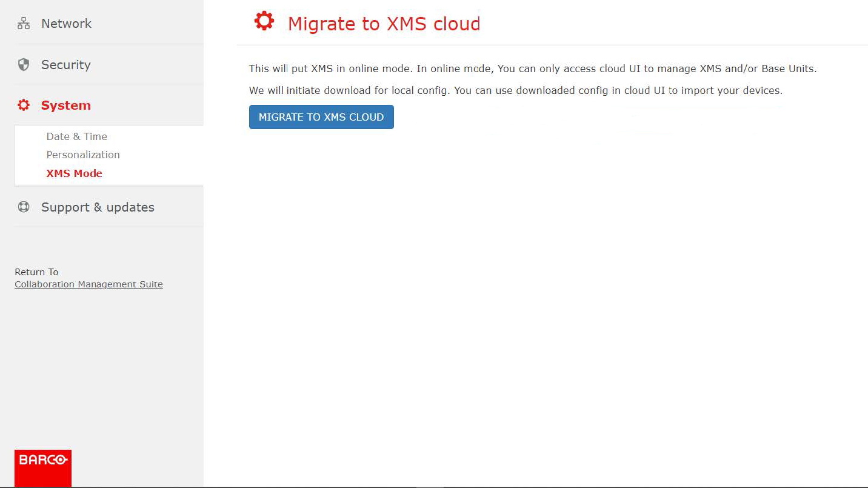868x488 pixels.
Task: Click the red System gear icon
Action: (24, 105)
